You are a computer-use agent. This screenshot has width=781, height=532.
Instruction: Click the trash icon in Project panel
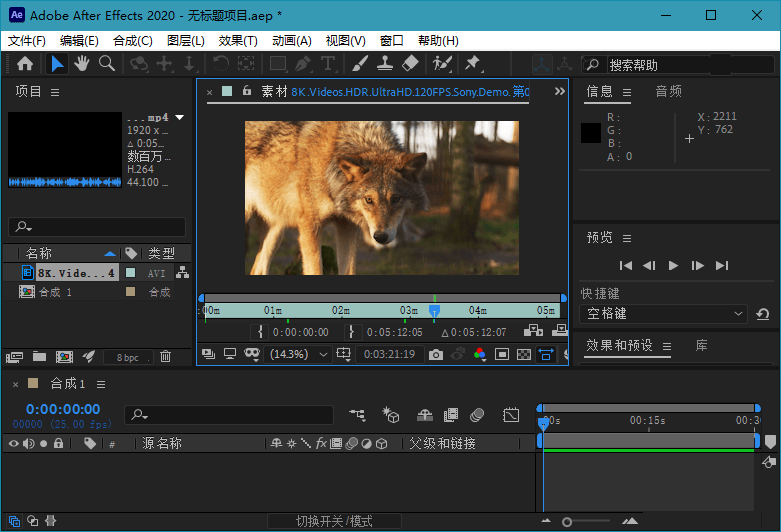(x=165, y=356)
